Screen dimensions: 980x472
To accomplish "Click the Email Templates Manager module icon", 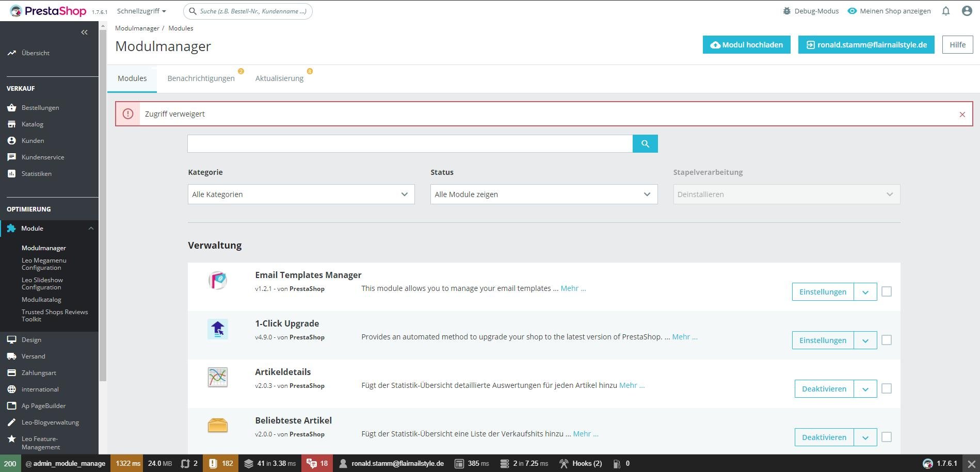I will click(x=218, y=280).
